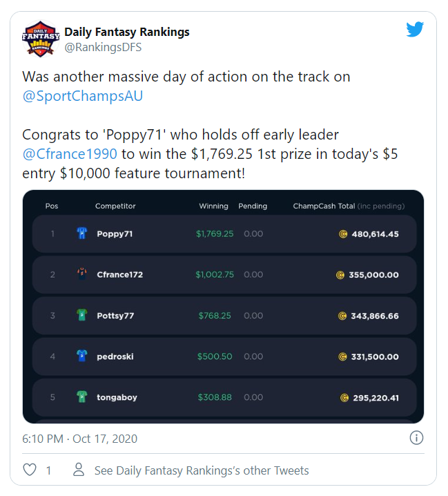Open the leaderboard image in the tweet
The image size is (448, 496).
223,307
